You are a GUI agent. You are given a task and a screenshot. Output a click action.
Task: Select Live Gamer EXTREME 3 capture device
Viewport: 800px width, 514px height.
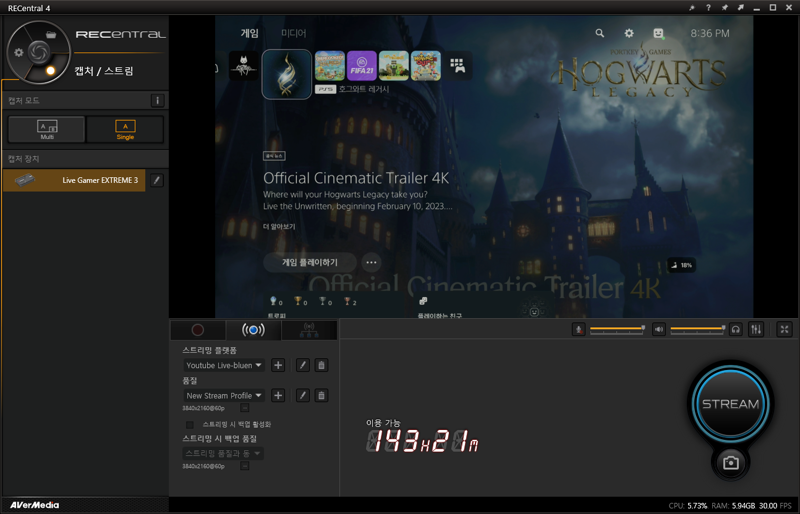coord(74,180)
